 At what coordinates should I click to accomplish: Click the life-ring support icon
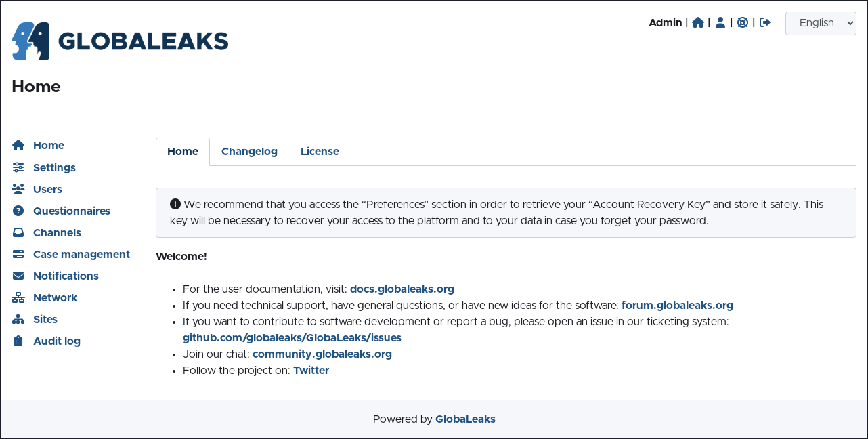click(x=743, y=22)
